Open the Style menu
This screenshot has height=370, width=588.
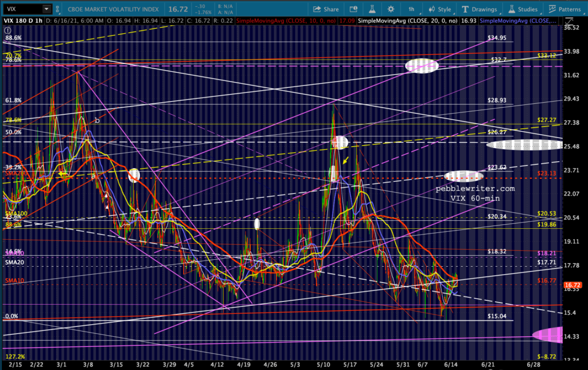439,9
